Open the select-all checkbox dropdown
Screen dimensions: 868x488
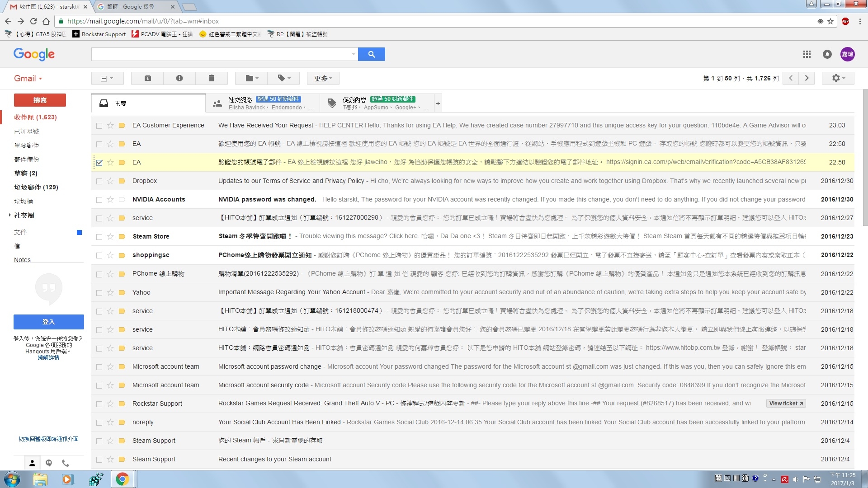point(107,79)
